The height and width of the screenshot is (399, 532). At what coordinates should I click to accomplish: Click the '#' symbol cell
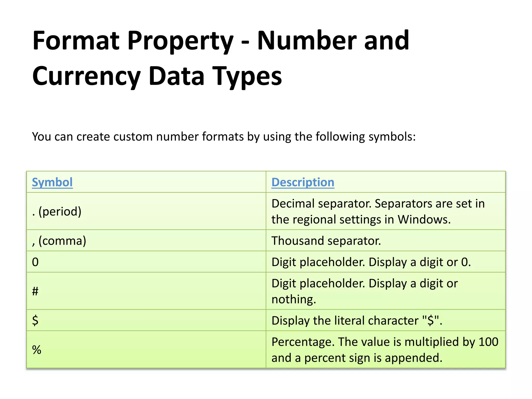coord(146,291)
